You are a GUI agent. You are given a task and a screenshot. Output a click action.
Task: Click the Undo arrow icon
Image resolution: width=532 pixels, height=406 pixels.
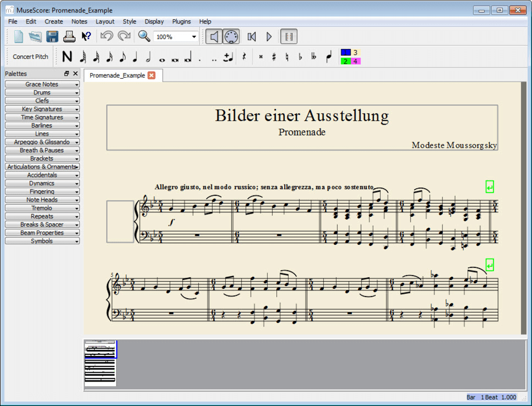[x=107, y=36]
